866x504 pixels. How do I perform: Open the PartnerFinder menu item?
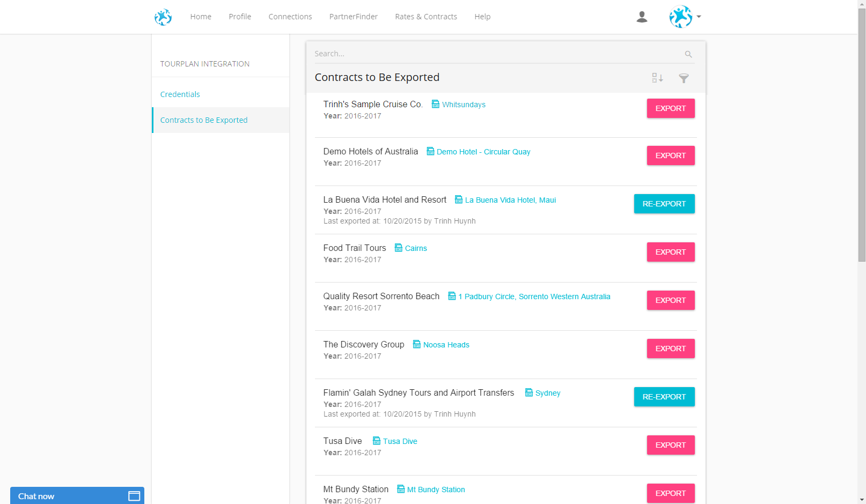354,17
